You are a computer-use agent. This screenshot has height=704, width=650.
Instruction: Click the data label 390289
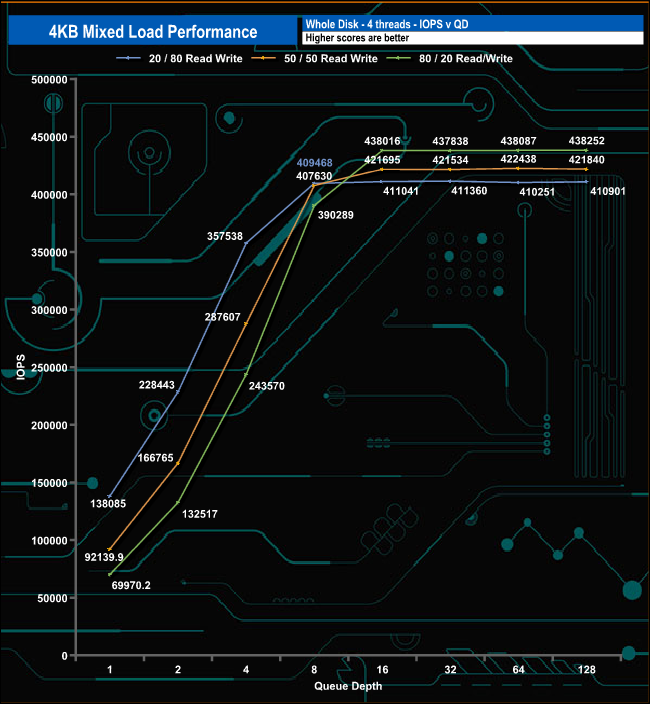click(336, 215)
